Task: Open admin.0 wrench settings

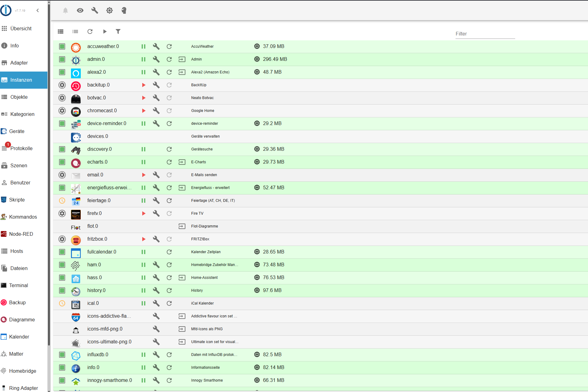Action: (156, 59)
